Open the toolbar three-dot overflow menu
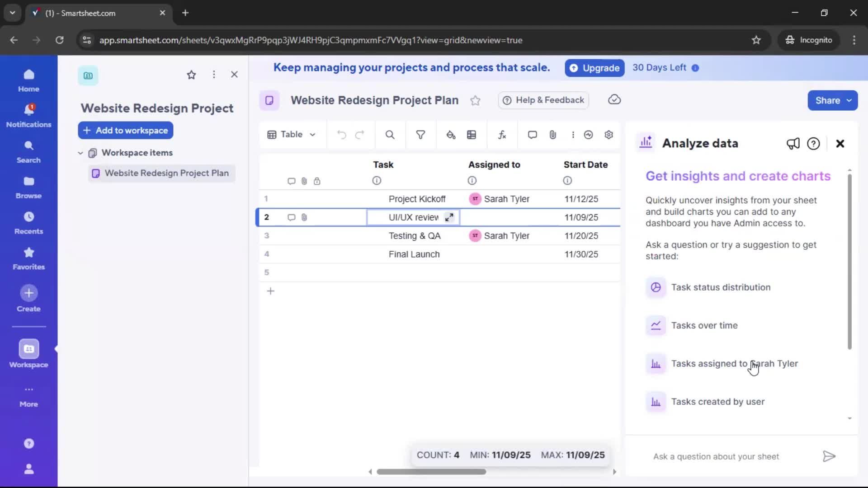The image size is (868, 488). coord(573,135)
